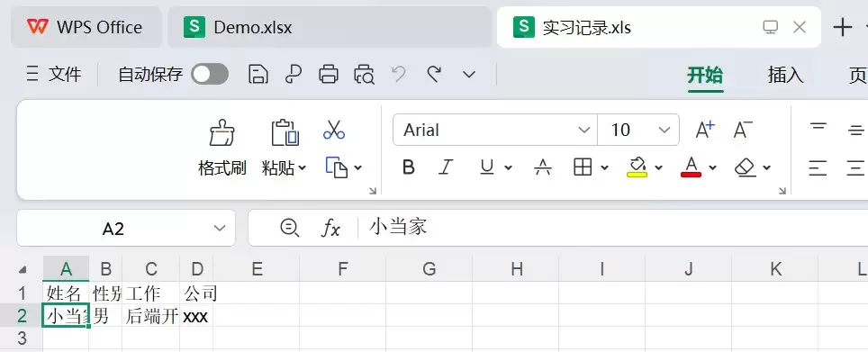Click cell containing 男
This screenshot has height=352, width=868.
[105, 315]
